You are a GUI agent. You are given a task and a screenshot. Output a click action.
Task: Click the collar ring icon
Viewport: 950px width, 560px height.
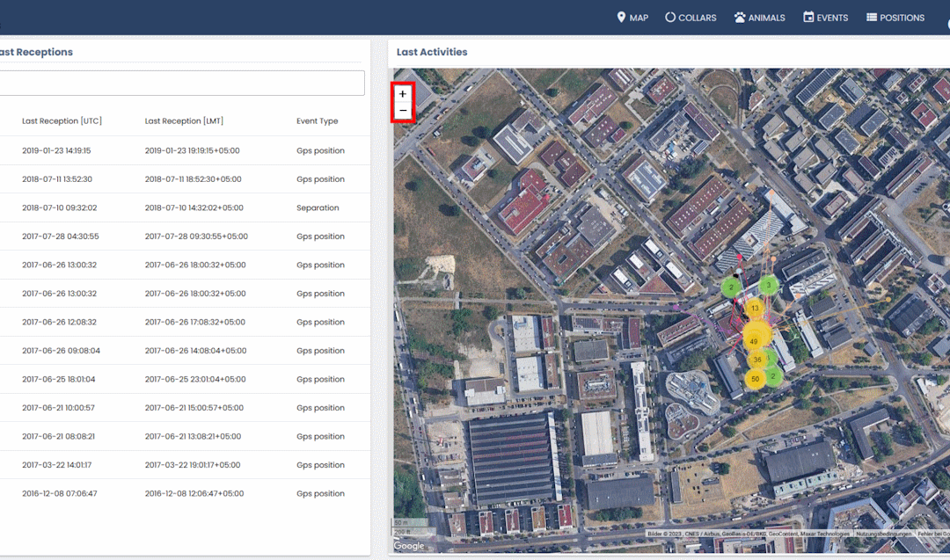pos(670,17)
